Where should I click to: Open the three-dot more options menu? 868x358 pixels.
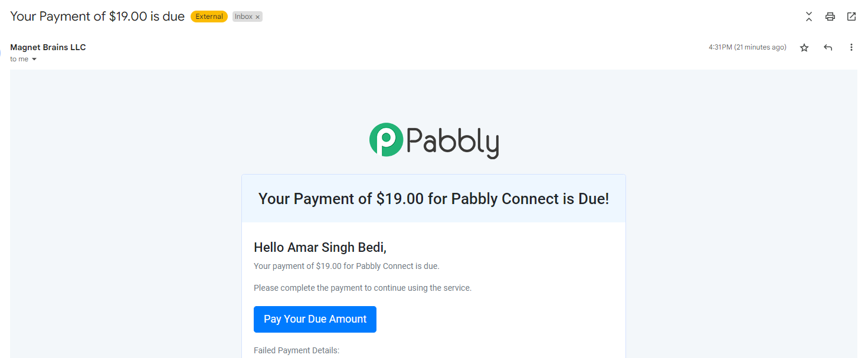pyautogui.click(x=851, y=47)
